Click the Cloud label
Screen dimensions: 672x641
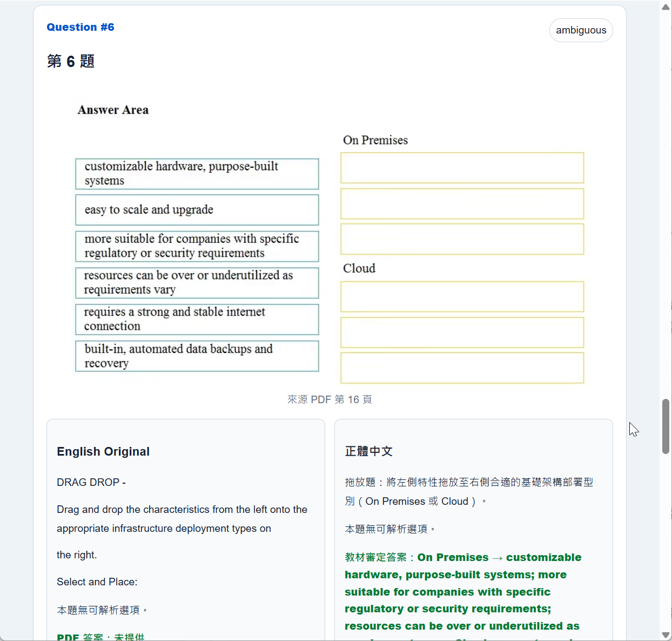359,268
